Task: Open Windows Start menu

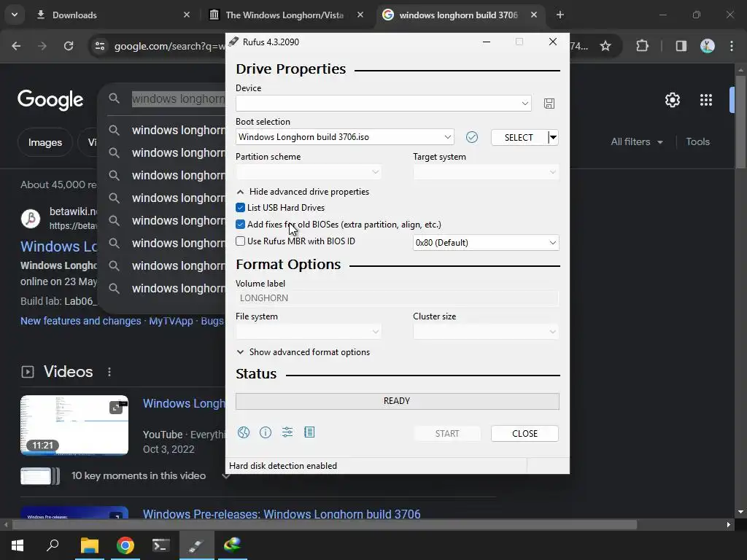Action: point(18,545)
